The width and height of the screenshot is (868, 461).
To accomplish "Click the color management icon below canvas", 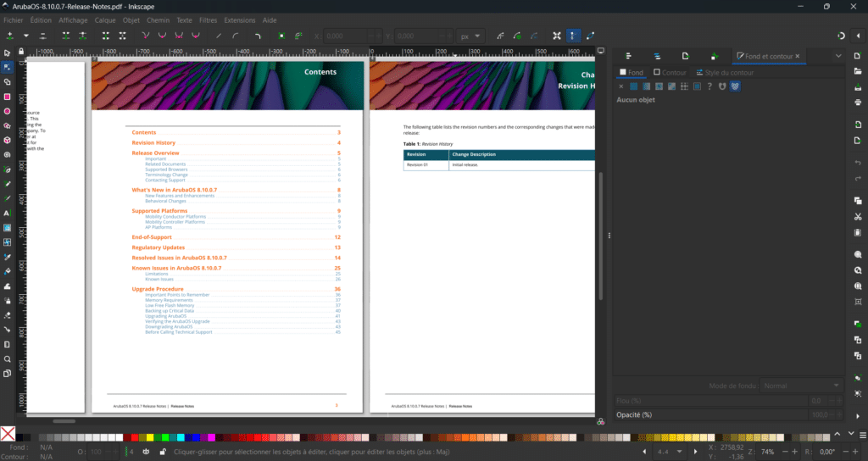I will click(601, 422).
